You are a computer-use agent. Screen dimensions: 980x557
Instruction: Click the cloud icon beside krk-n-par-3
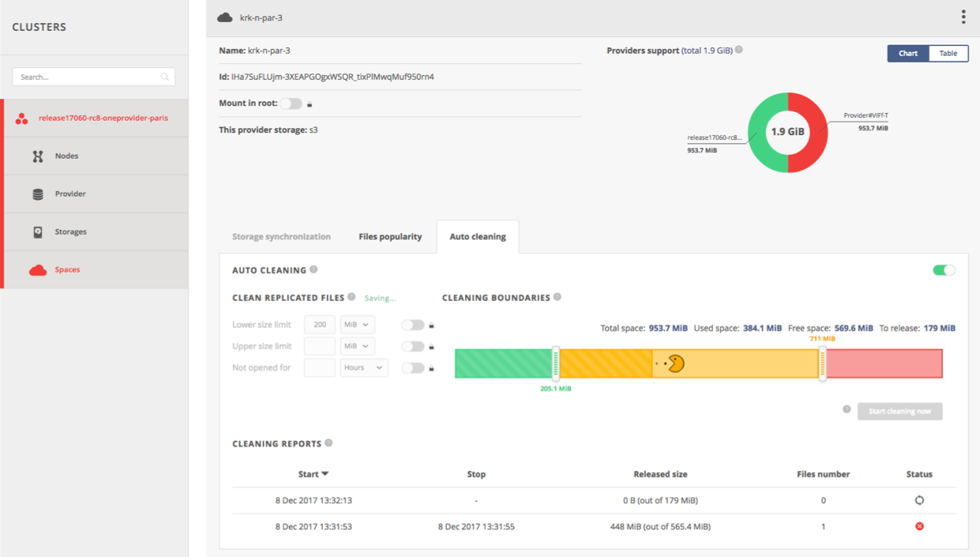click(225, 17)
